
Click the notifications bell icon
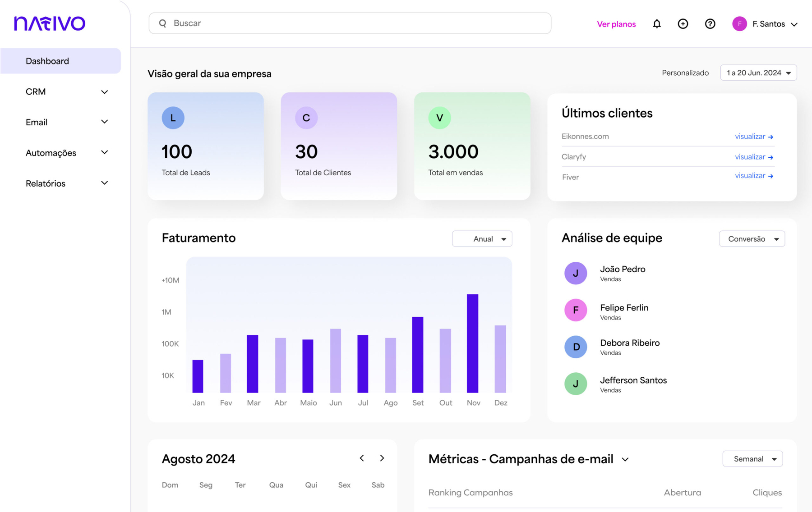click(656, 24)
